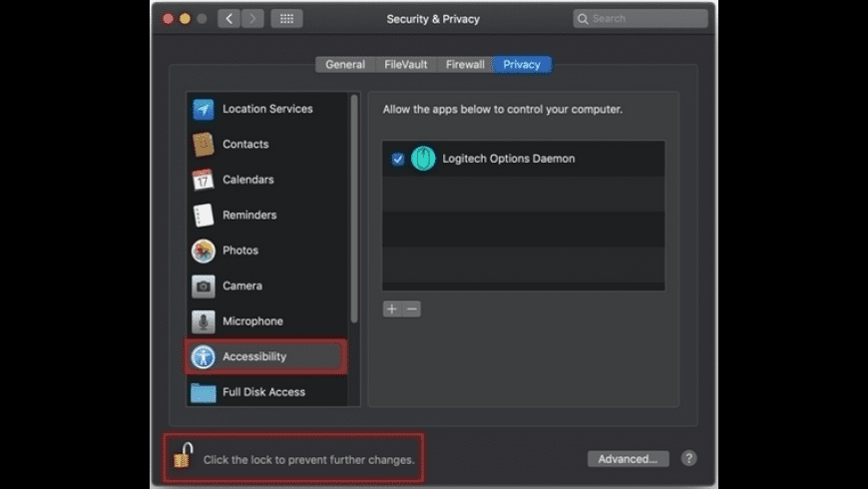Select the Microphone label

click(x=252, y=321)
